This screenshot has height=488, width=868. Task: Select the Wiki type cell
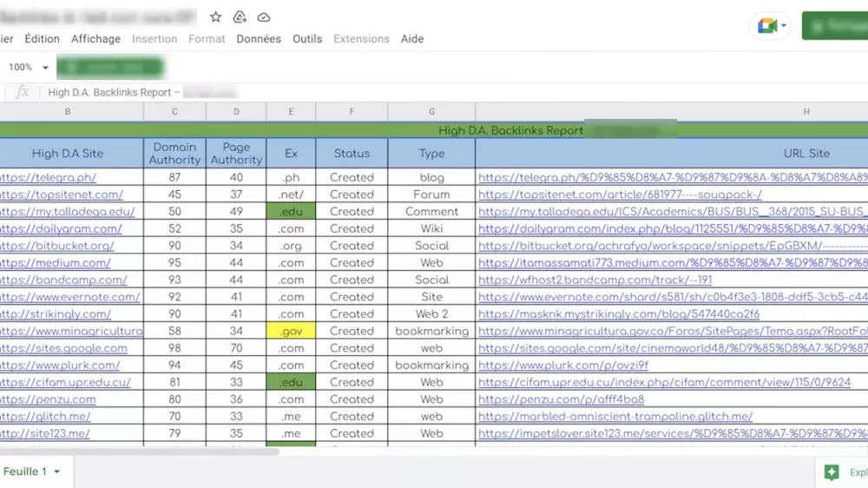[431, 228]
